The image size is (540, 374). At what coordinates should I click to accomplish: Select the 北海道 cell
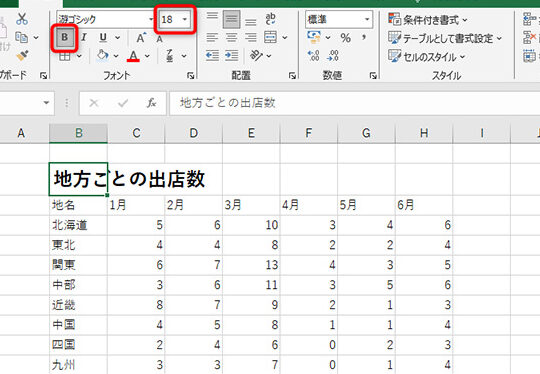click(x=79, y=225)
